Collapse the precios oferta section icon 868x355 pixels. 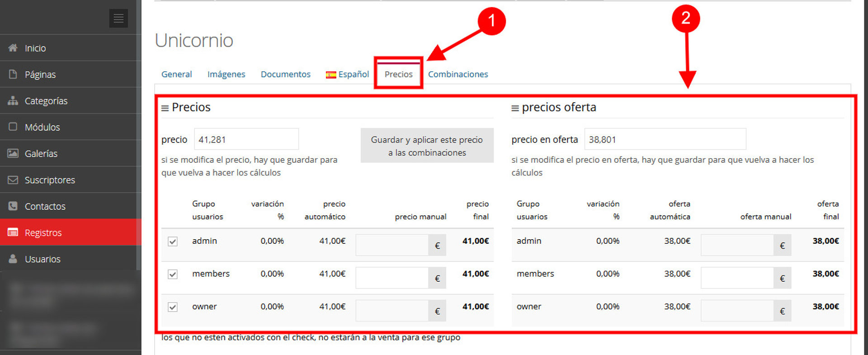tap(515, 108)
